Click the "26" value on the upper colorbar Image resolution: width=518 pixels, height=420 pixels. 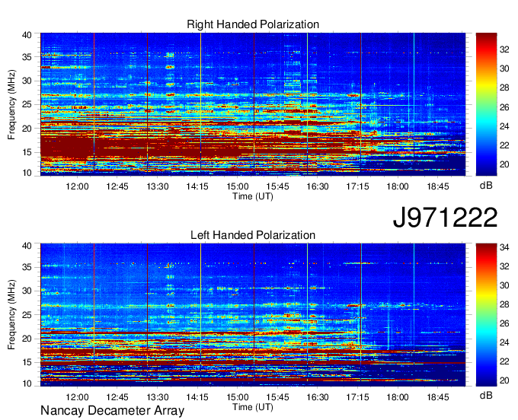504,107
